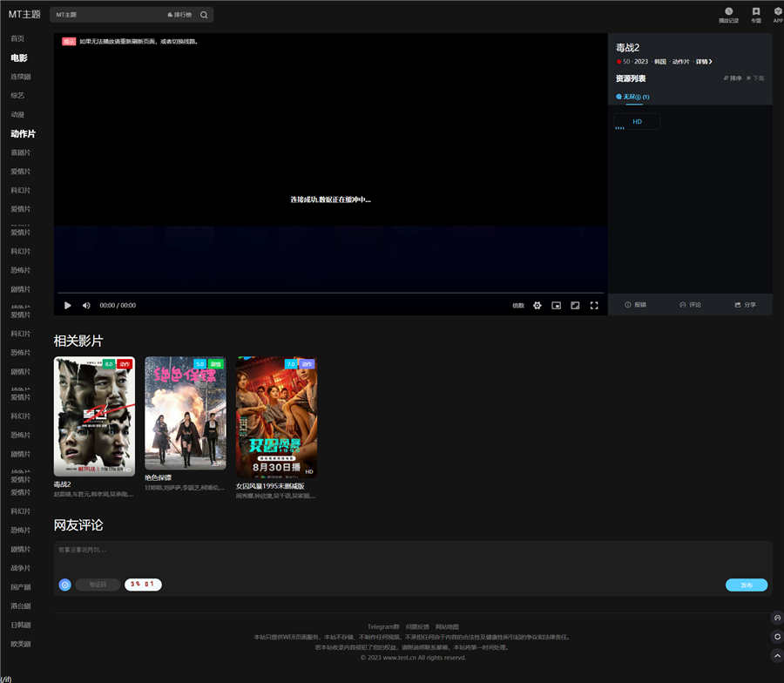Viewport: 784px width, 683px height.
Task: Open playback history icon in header
Action: click(x=728, y=15)
